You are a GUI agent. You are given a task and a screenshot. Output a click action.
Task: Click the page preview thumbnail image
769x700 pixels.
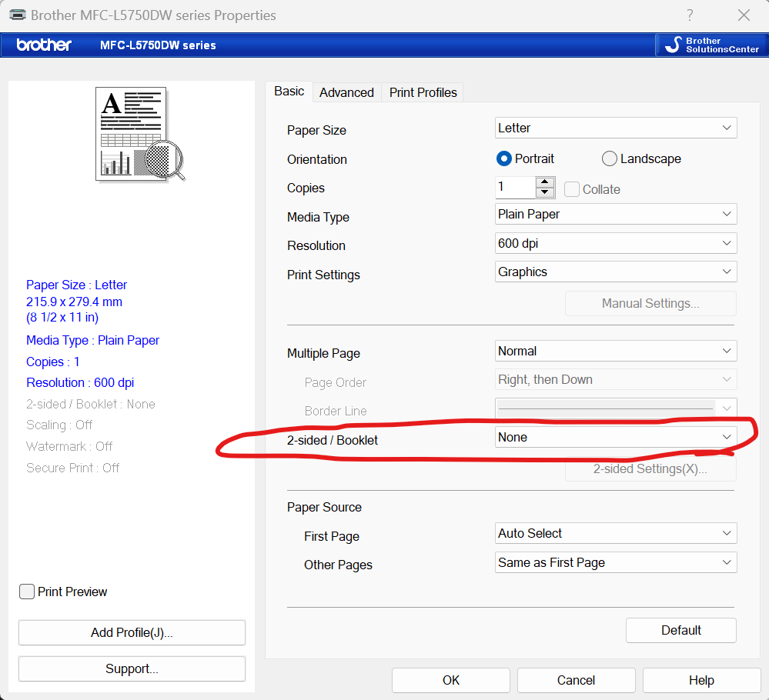[x=140, y=135]
